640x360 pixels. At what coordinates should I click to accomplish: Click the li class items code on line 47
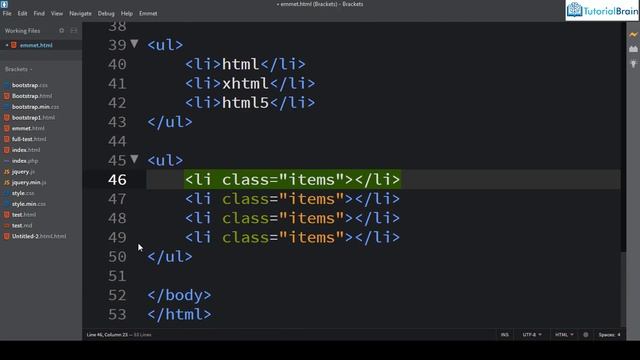point(292,199)
